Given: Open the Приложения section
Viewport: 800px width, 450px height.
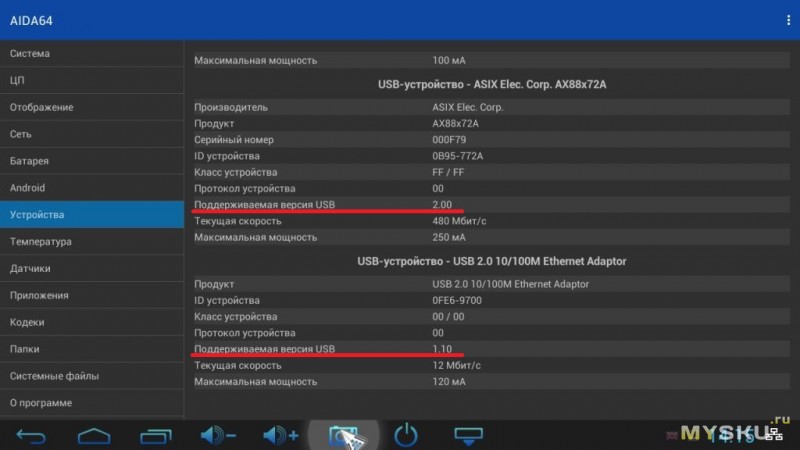Looking at the screenshot, I should point(92,295).
